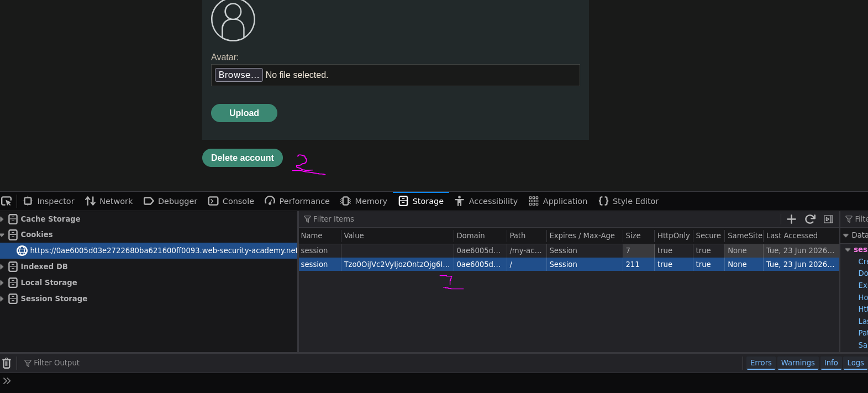Open the Accessibility tab

(x=486, y=201)
